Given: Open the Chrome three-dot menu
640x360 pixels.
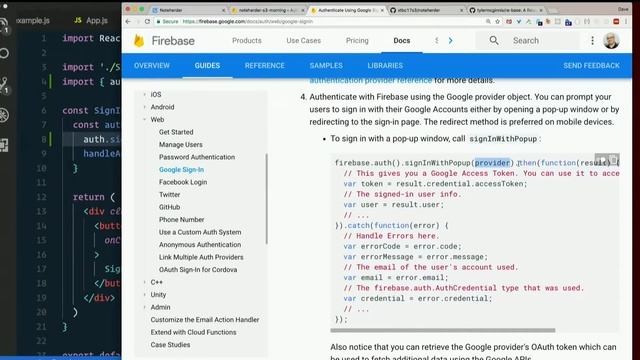Looking at the screenshot, I should (626, 21).
